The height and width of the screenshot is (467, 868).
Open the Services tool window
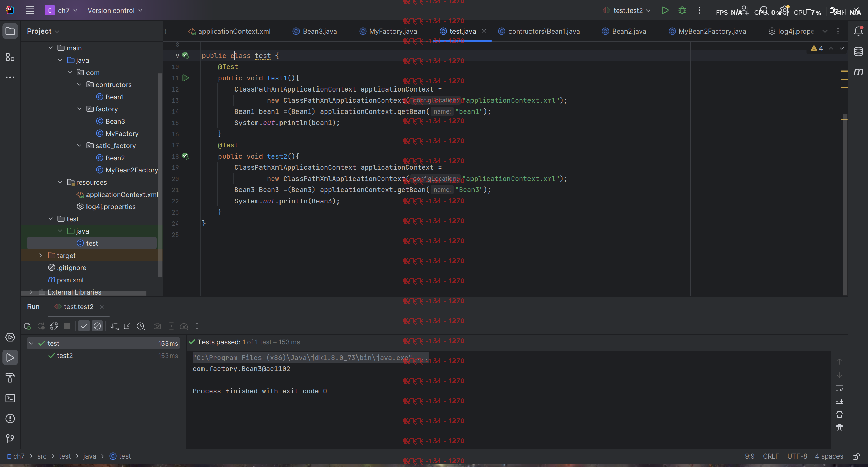(10, 337)
